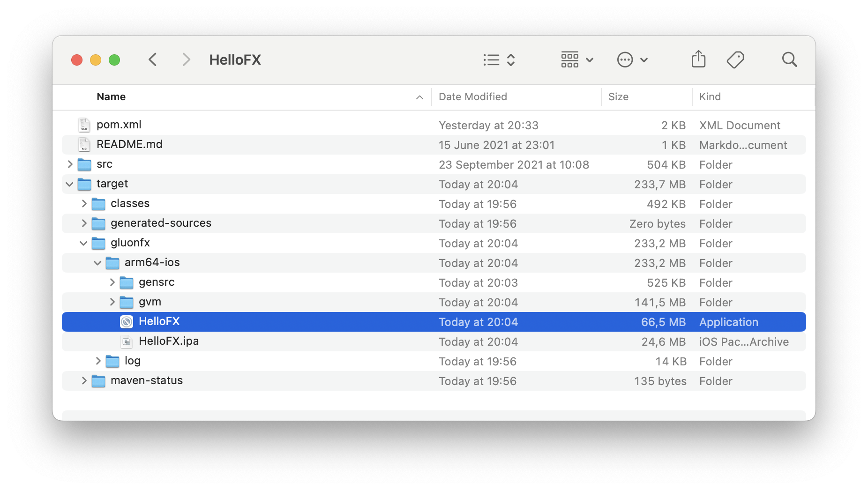Expand the maven-status folder
868x490 pixels.
click(x=84, y=380)
